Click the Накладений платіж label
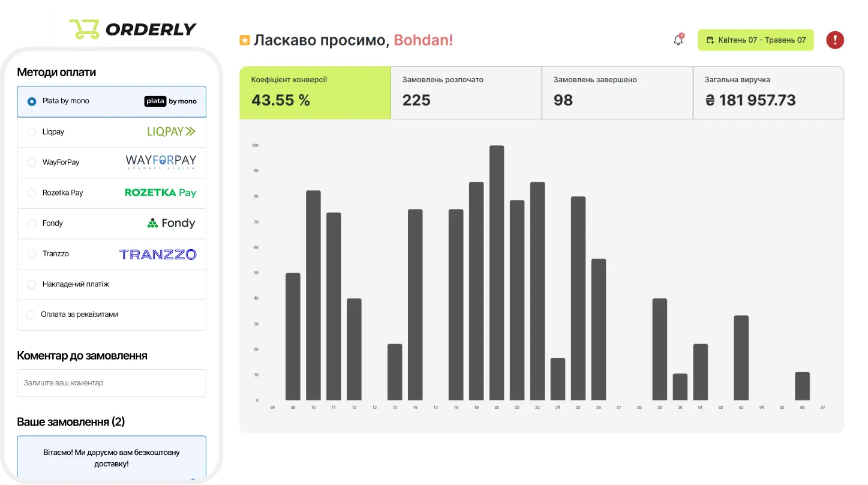The image size is (868, 485). point(76,284)
